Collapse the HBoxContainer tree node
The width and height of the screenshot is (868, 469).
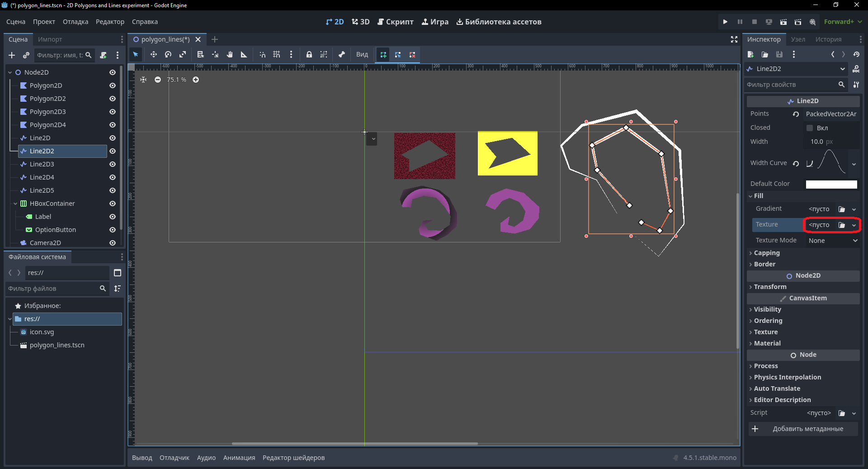(x=15, y=204)
